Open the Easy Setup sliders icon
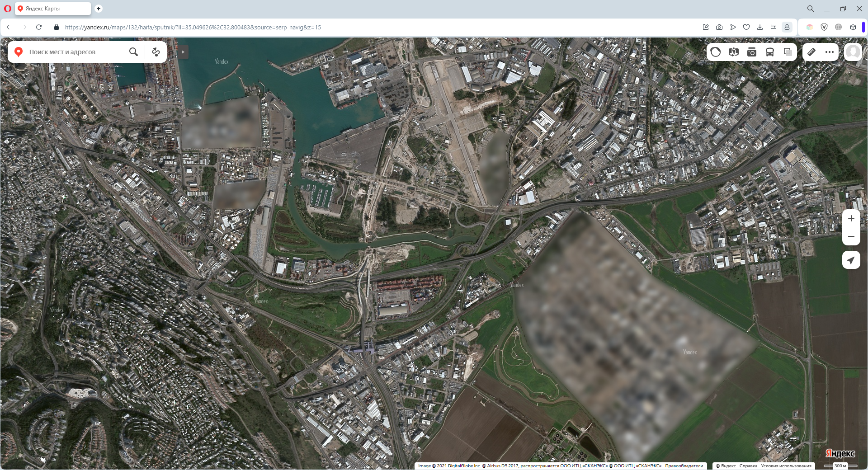 pos(774,27)
